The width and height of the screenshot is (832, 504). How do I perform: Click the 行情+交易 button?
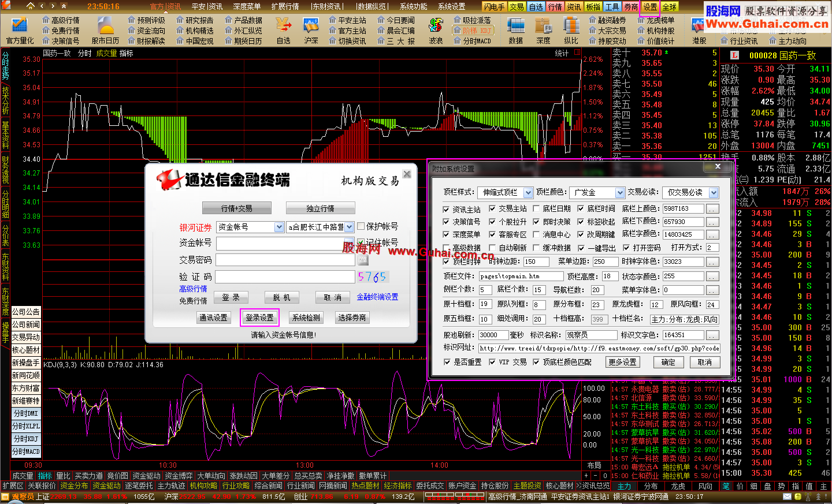(237, 208)
